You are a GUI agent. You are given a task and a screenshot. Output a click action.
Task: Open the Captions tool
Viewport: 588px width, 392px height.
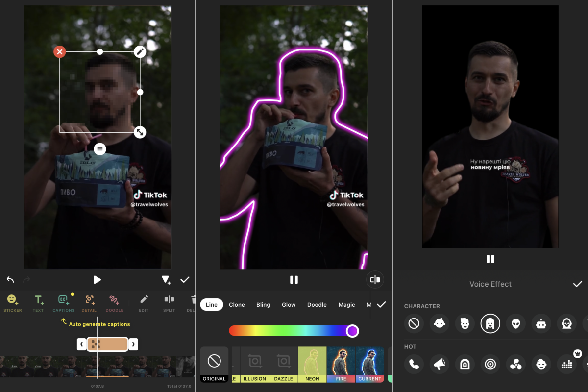coord(64,302)
